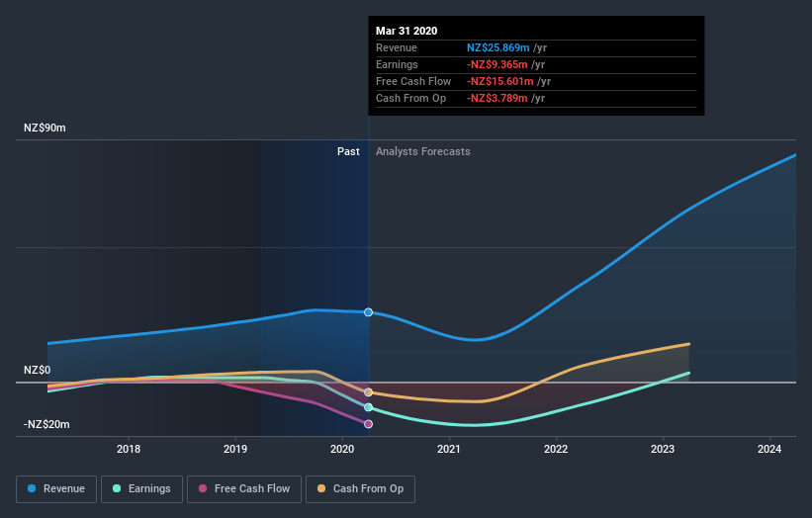Click the NZ$90m y-axis label
This screenshot has height=518, width=812.
click(x=45, y=128)
